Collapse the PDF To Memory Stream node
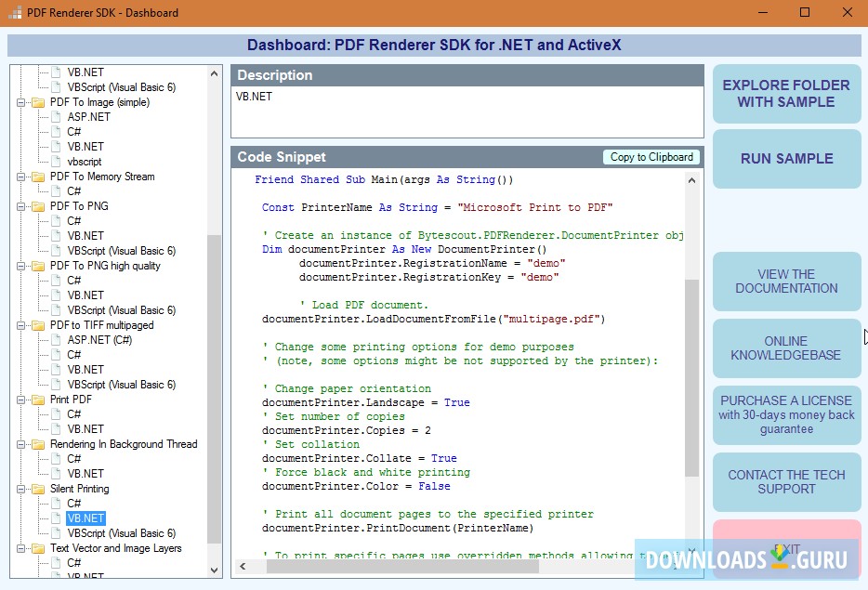 (x=20, y=177)
